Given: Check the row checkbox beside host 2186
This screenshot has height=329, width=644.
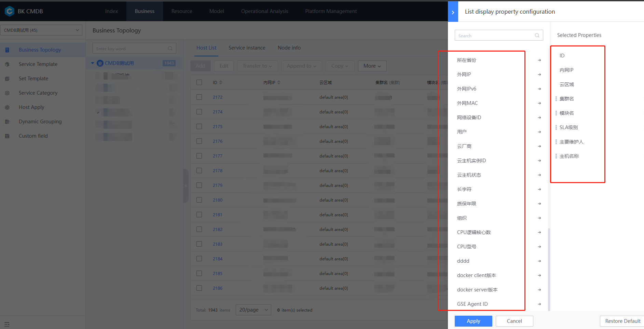Looking at the screenshot, I should (x=199, y=288).
